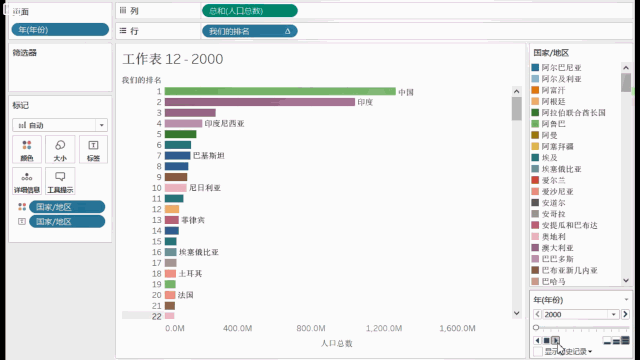Viewport: 640px width, 360px height.
Task: Select the 我们的排名 pill in rows
Action: coord(250,31)
